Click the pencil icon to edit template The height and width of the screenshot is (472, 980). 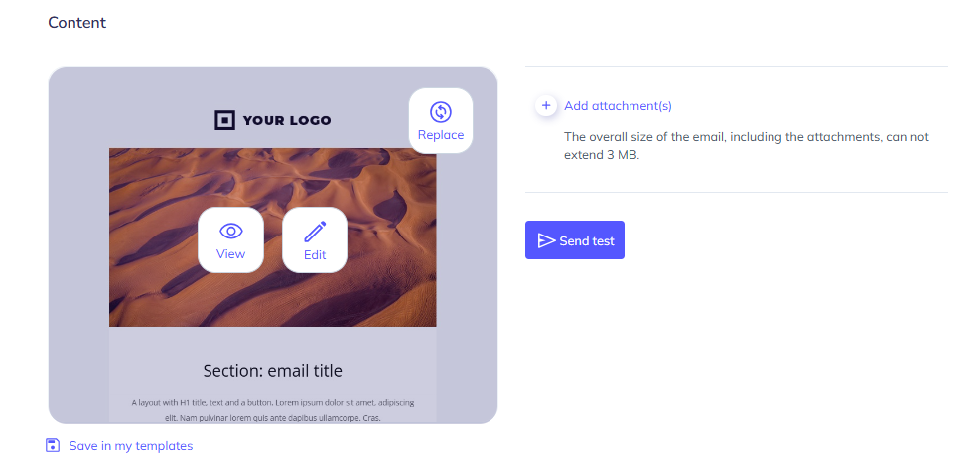[x=315, y=232]
